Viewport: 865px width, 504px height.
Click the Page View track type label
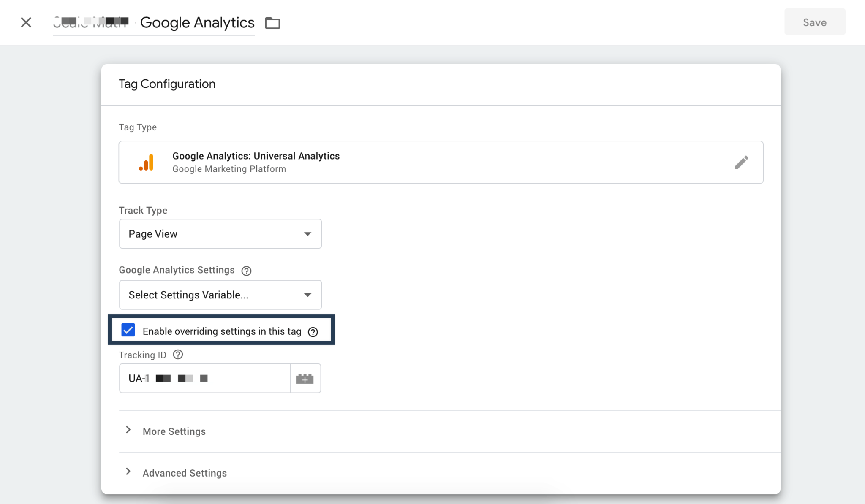coord(153,233)
